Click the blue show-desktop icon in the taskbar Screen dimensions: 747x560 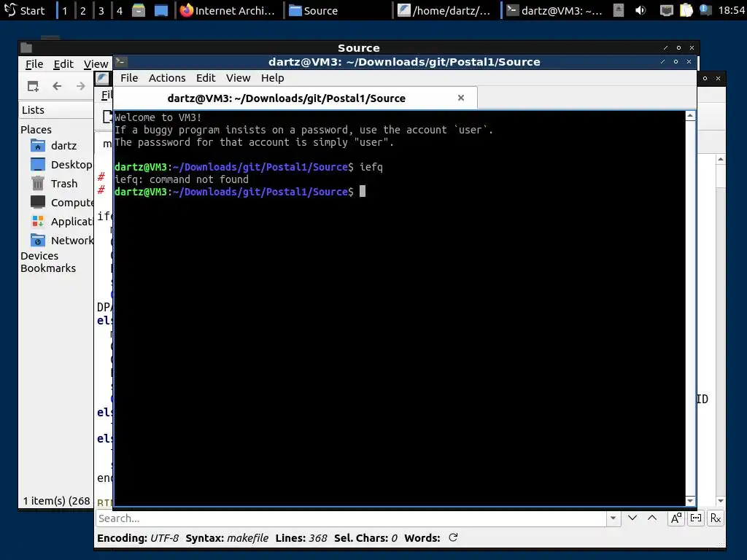click(161, 10)
